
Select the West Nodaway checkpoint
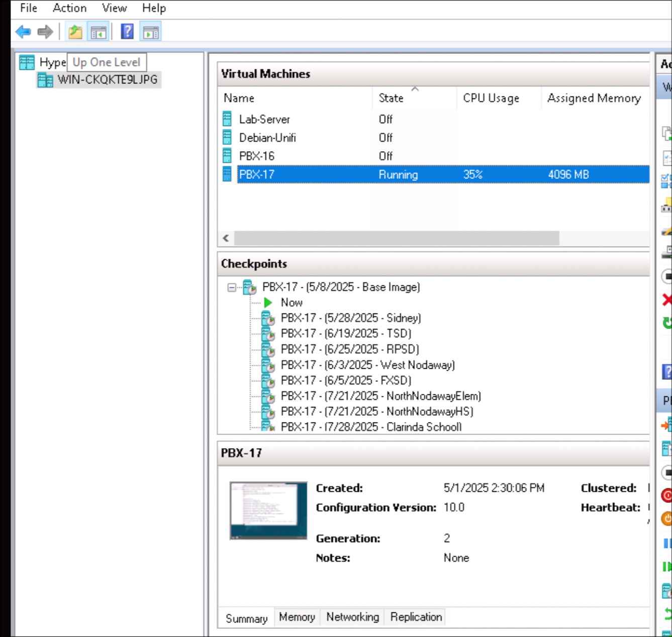[367, 365]
